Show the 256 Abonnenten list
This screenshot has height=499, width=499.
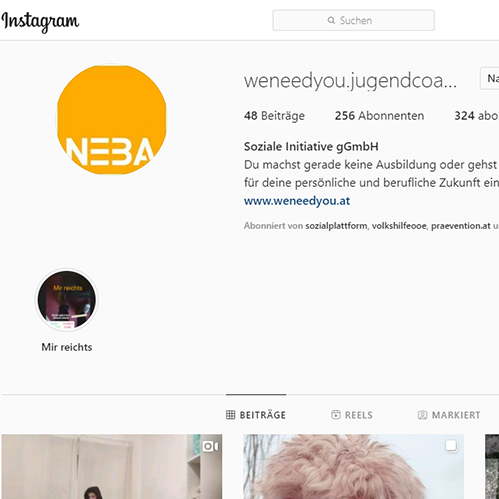pos(379,116)
